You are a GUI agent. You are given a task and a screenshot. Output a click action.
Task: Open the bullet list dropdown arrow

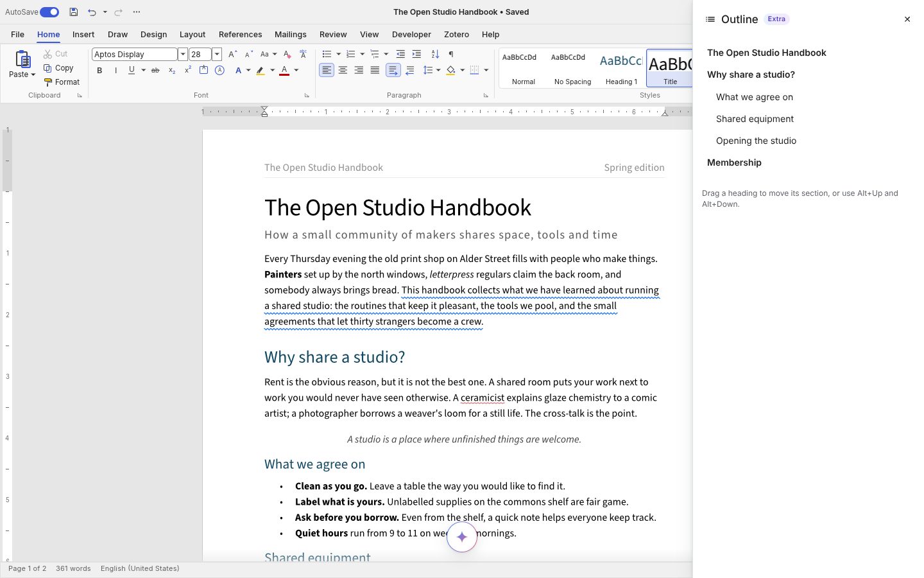tap(338, 54)
